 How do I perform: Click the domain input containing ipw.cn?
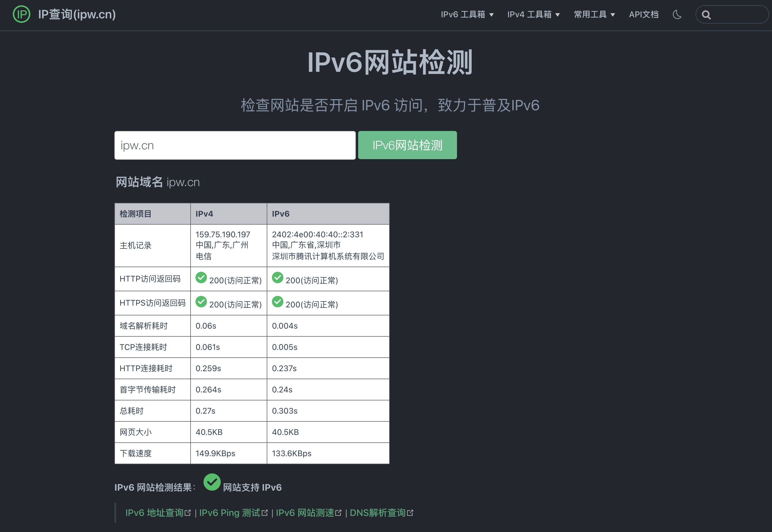[235, 145]
